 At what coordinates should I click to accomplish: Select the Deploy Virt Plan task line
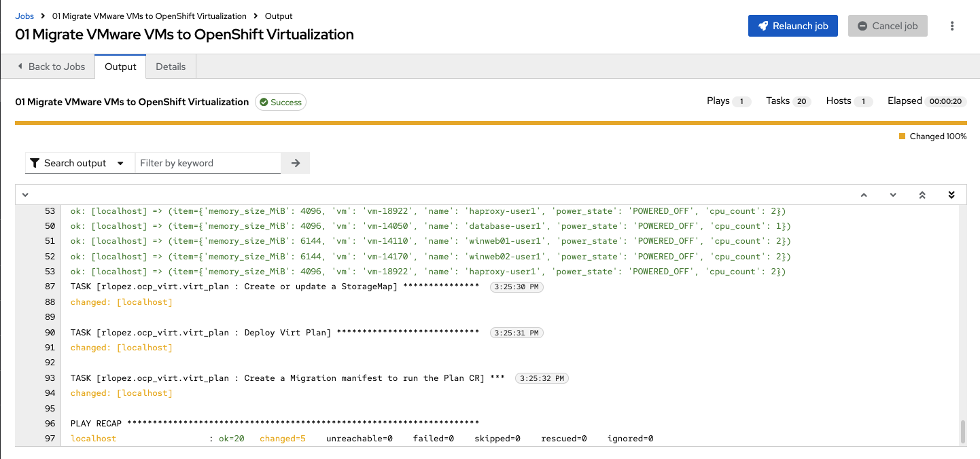(x=275, y=333)
